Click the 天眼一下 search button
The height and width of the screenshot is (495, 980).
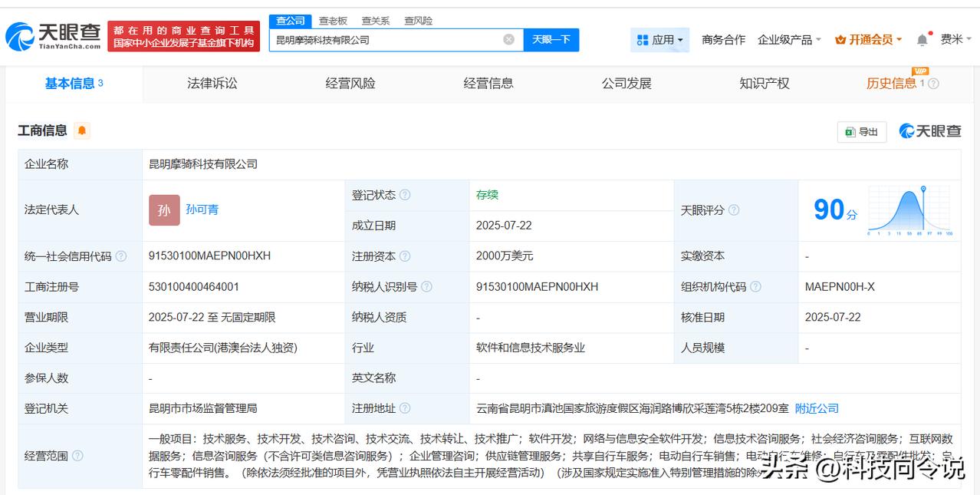point(551,40)
